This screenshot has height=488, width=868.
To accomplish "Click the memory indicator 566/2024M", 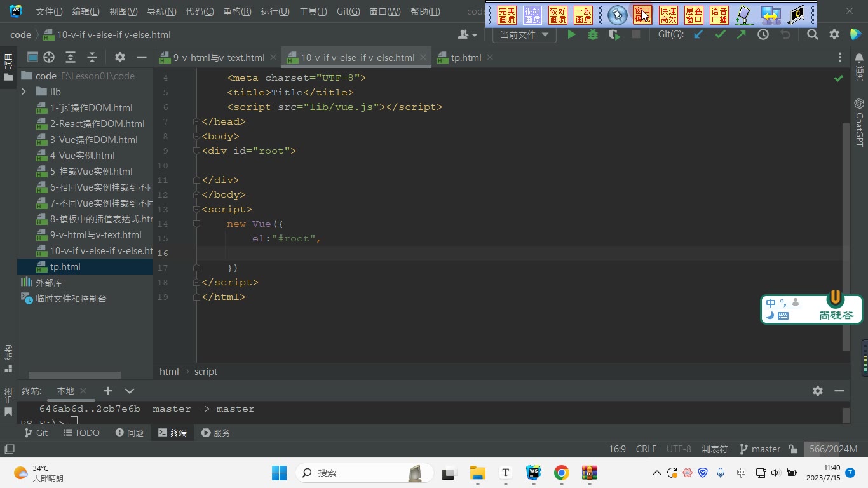I will click(832, 449).
